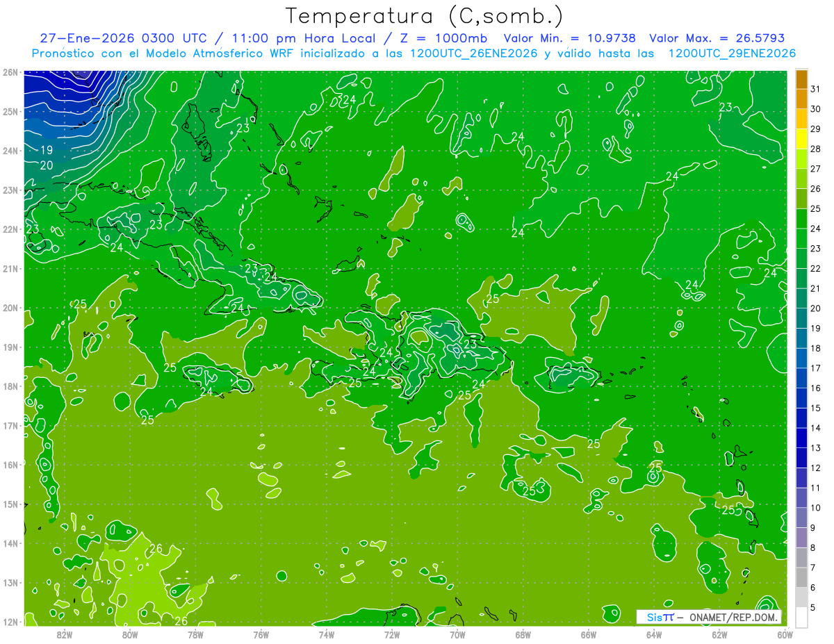
Task: Select the 'Z = 1000mb' level text
Action: click(443, 38)
